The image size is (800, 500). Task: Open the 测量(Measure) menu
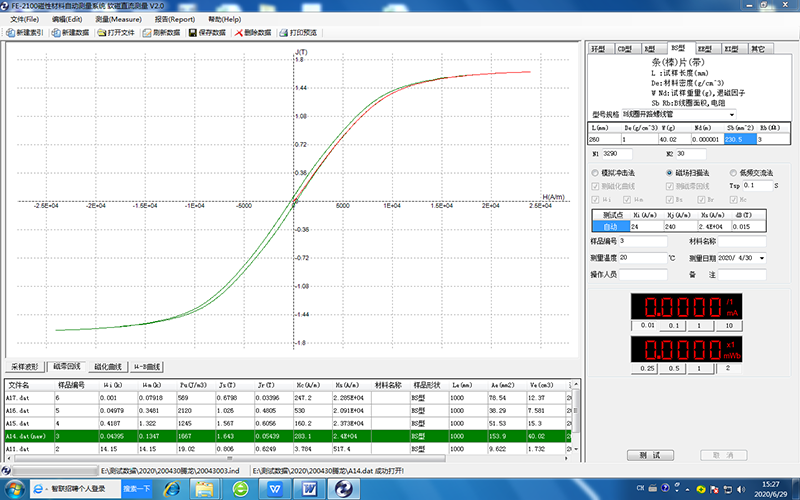[118, 19]
